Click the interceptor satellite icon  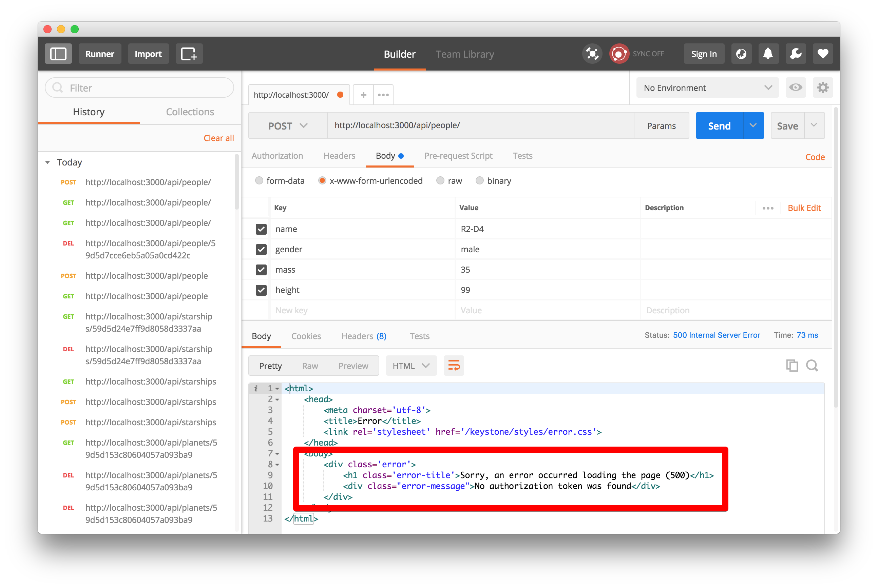(x=592, y=54)
